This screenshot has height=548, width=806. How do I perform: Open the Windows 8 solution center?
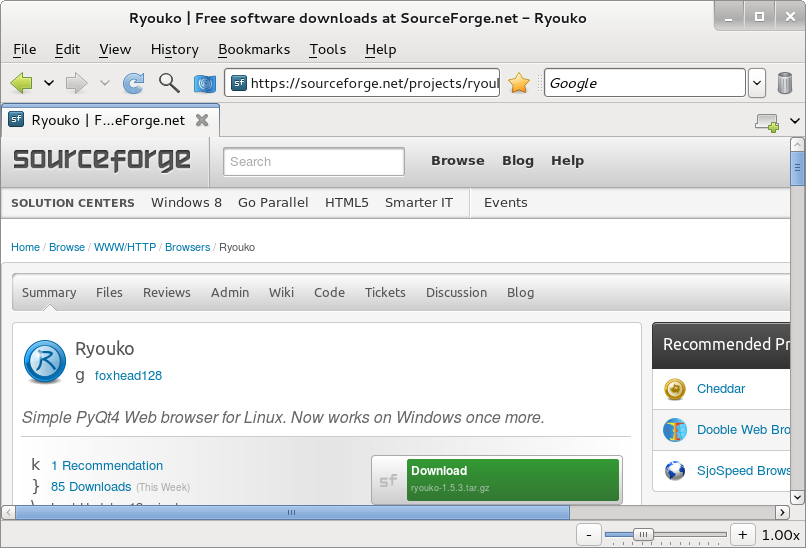tap(186, 203)
